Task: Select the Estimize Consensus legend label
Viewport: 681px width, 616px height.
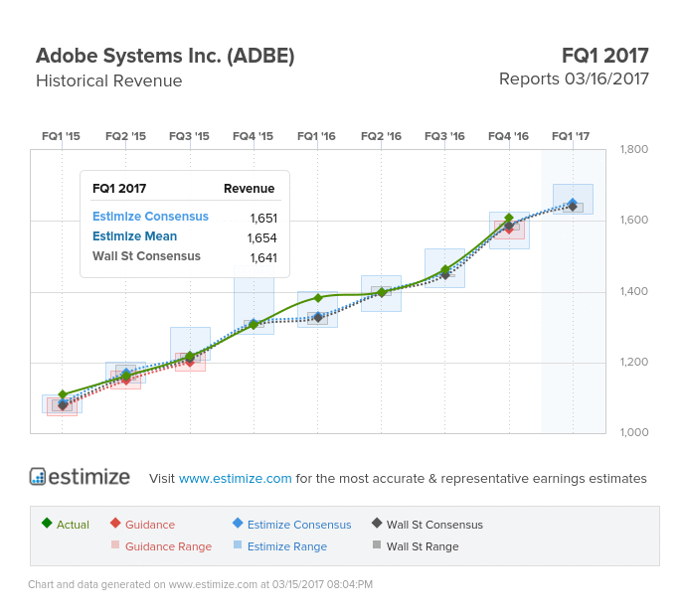Action: (299, 525)
